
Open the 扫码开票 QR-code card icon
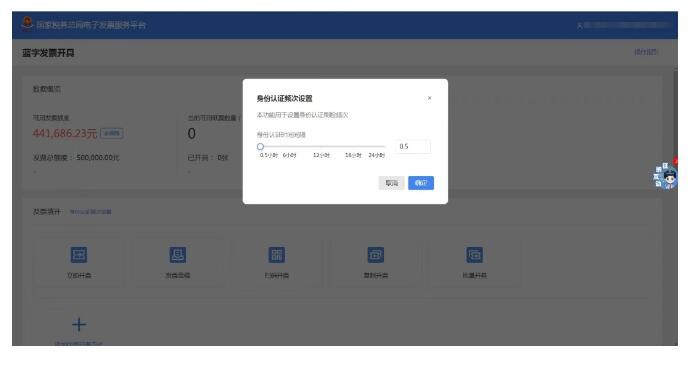pos(277,255)
